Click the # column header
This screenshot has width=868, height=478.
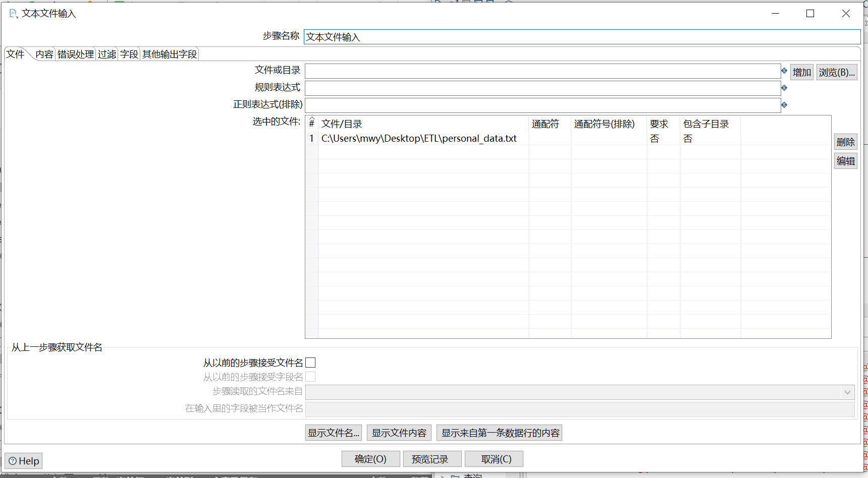tap(312, 124)
